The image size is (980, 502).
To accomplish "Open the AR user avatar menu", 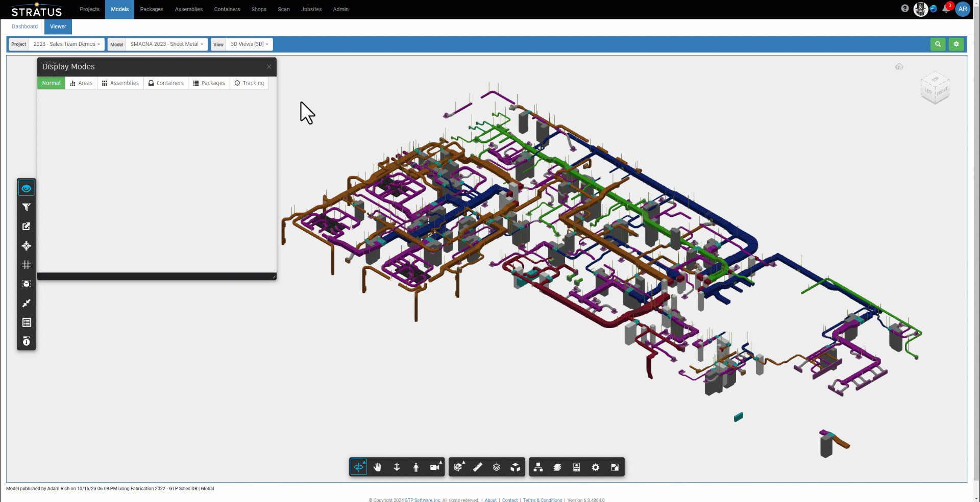I will pyautogui.click(x=963, y=9).
